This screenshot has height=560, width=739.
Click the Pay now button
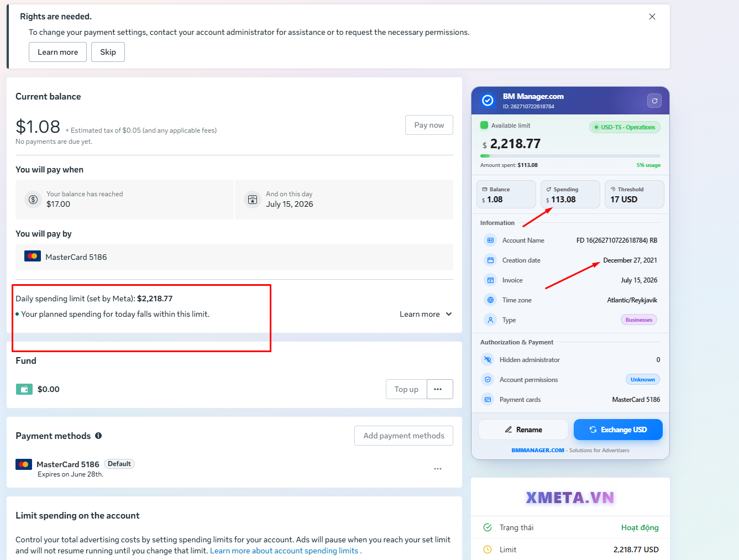tap(429, 125)
